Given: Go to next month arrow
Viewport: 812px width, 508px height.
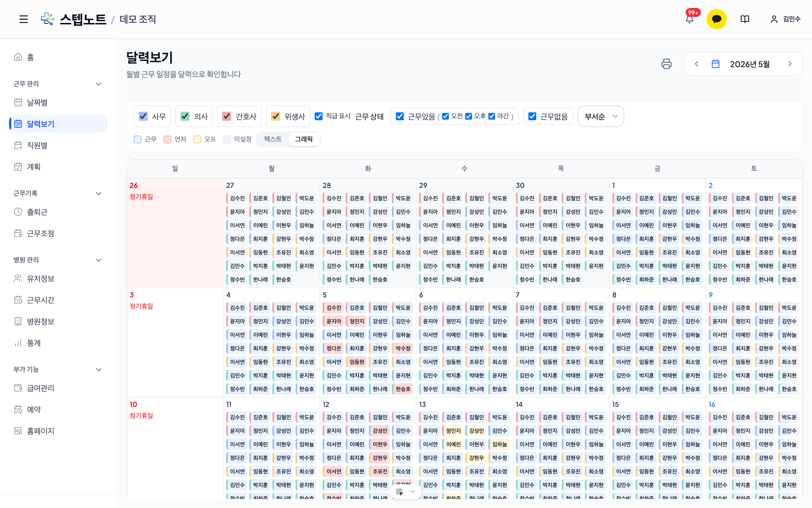Looking at the screenshot, I should (x=790, y=64).
